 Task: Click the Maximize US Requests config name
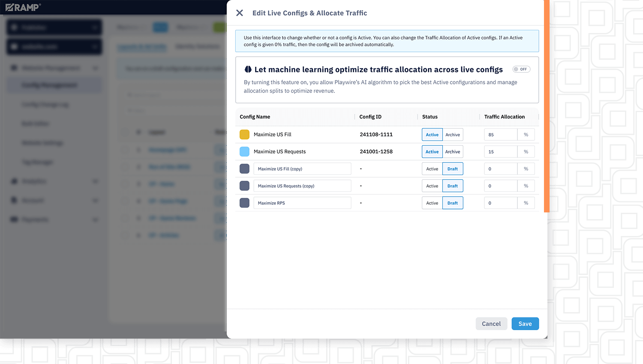click(280, 152)
